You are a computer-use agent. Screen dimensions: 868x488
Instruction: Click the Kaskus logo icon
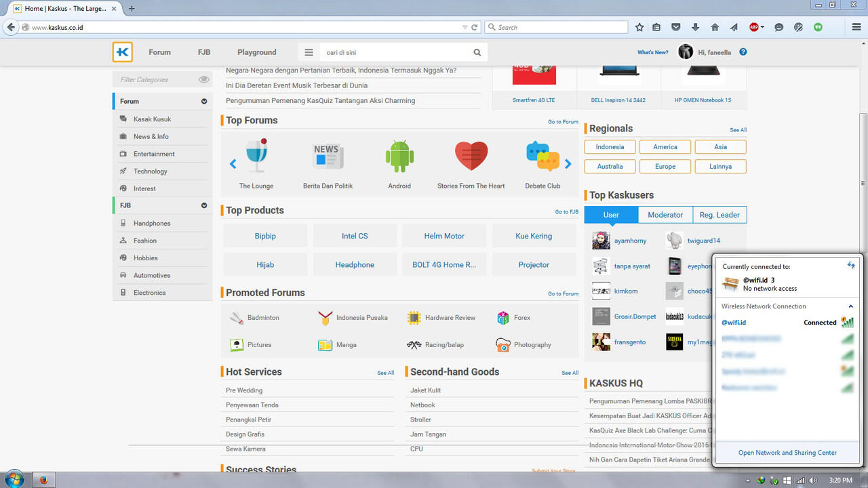(123, 52)
